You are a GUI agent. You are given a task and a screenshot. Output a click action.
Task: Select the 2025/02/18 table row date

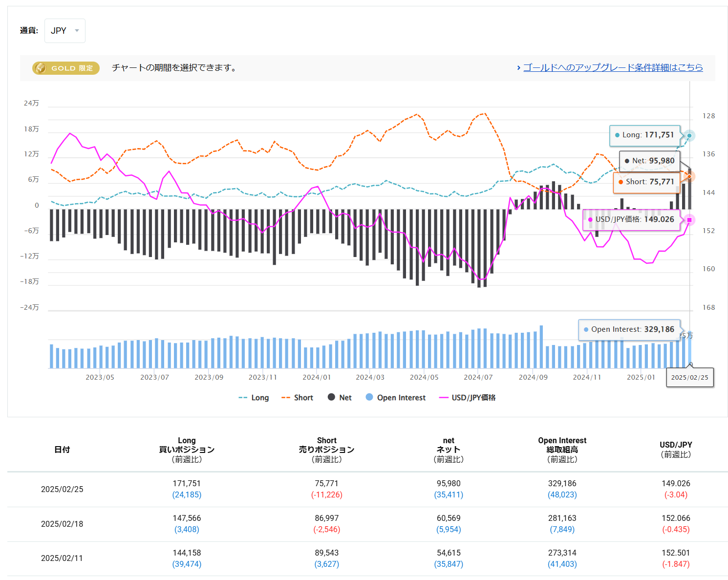click(62, 524)
